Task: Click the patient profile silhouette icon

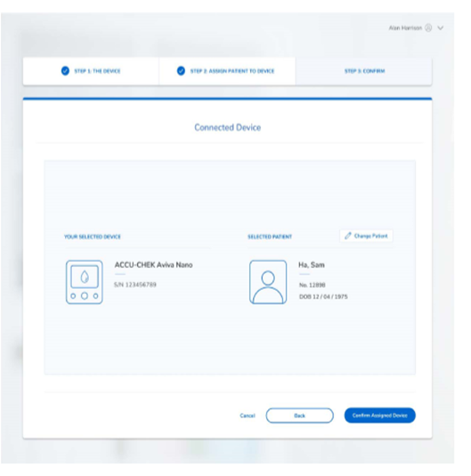Action: tap(268, 282)
